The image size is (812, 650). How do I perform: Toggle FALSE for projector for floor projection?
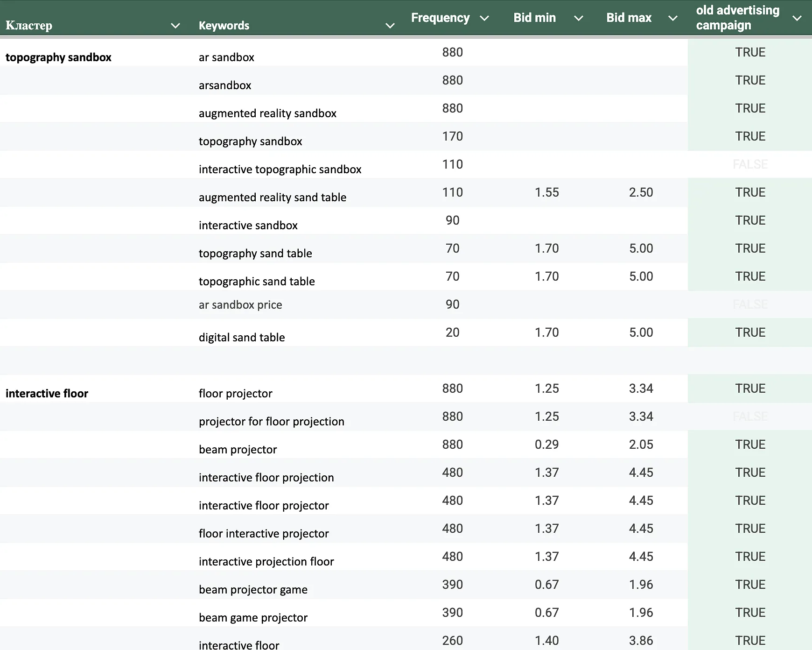[750, 417]
